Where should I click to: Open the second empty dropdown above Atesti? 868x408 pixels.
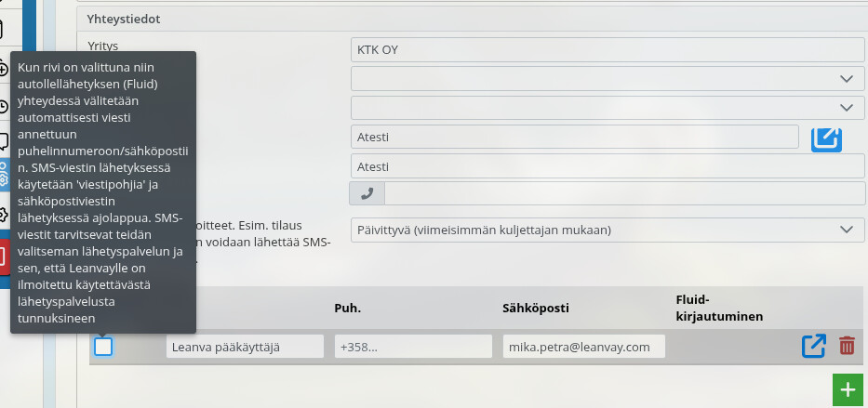pyautogui.click(x=608, y=107)
